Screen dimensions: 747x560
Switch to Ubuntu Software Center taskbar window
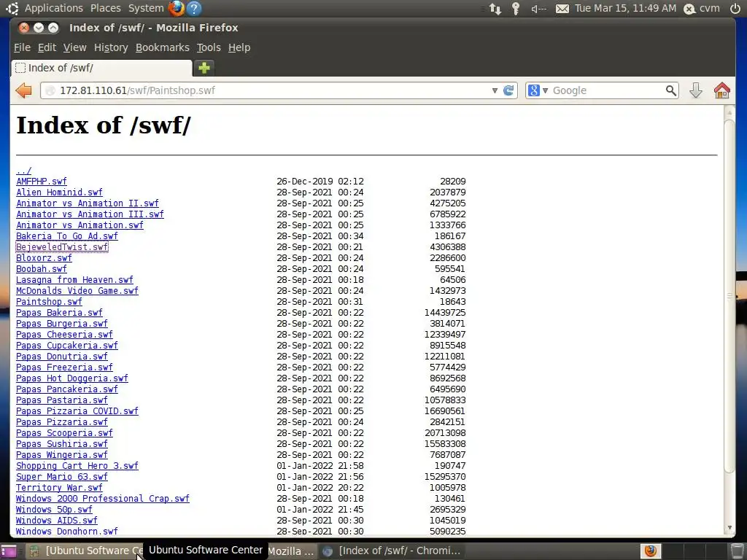[85, 551]
